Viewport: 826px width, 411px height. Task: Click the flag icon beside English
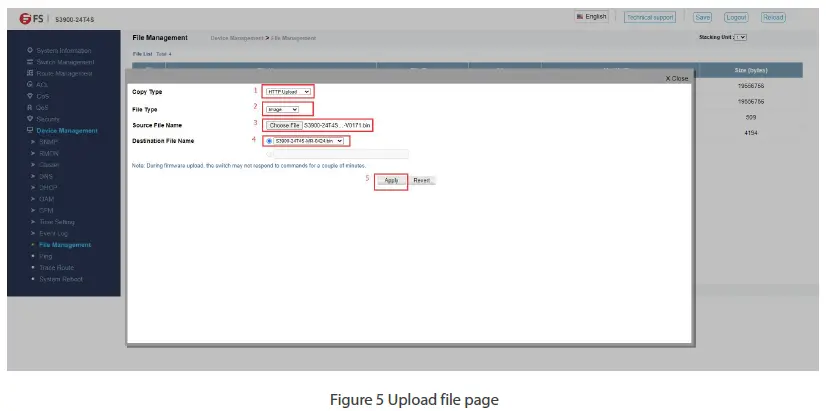pos(580,16)
